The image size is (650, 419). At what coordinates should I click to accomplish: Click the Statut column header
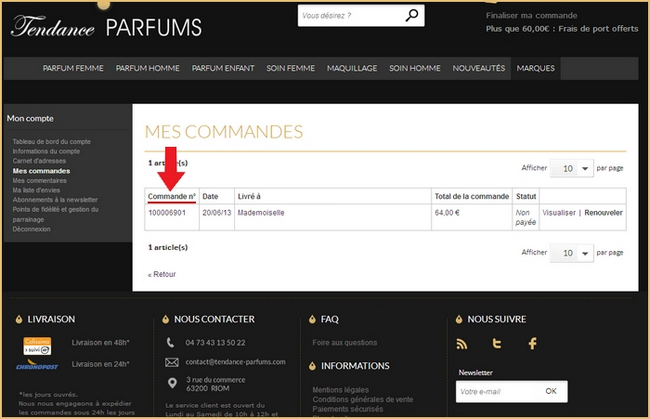click(526, 196)
